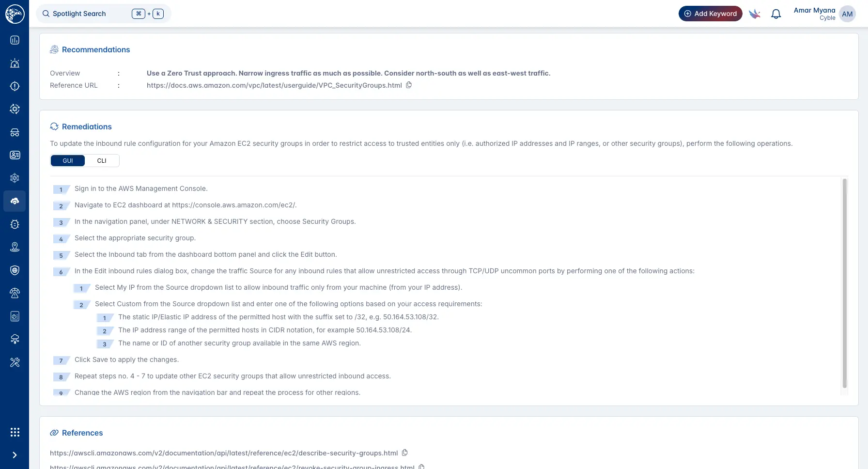Copy the describe-security-groups reference link
The height and width of the screenshot is (469, 868).
[404, 453]
